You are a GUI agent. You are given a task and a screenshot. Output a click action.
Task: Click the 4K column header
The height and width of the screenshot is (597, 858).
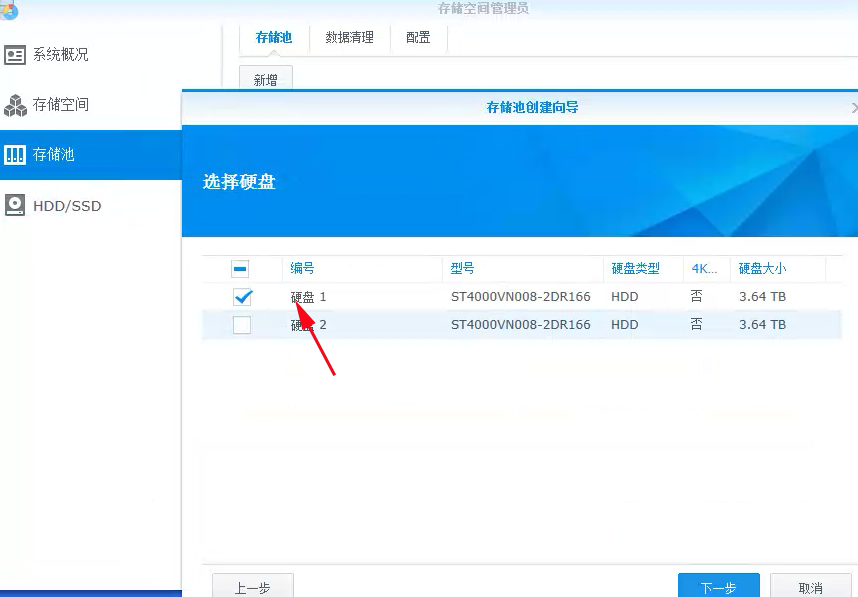[x=704, y=268]
